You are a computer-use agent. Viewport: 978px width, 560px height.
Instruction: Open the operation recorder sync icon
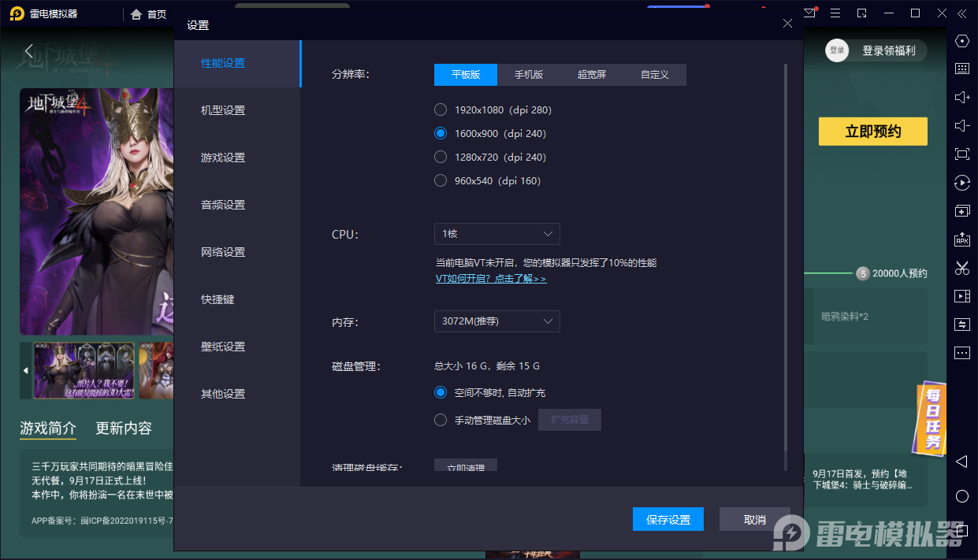[961, 183]
